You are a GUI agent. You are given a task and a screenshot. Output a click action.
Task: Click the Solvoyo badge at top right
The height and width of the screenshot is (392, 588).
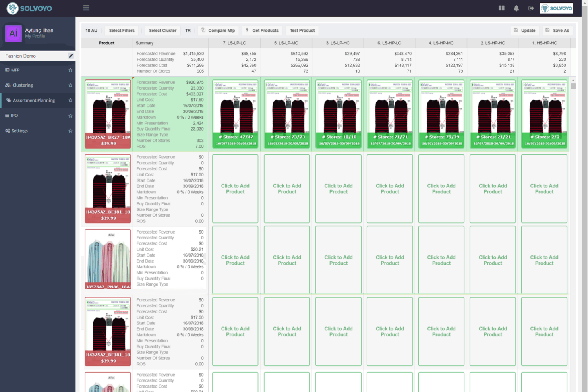click(x=556, y=8)
